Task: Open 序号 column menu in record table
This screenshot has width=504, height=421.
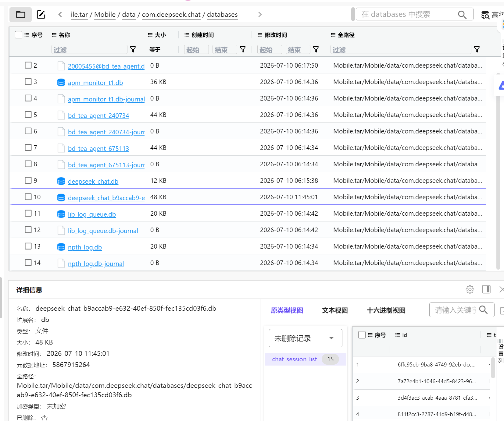Action: point(370,335)
